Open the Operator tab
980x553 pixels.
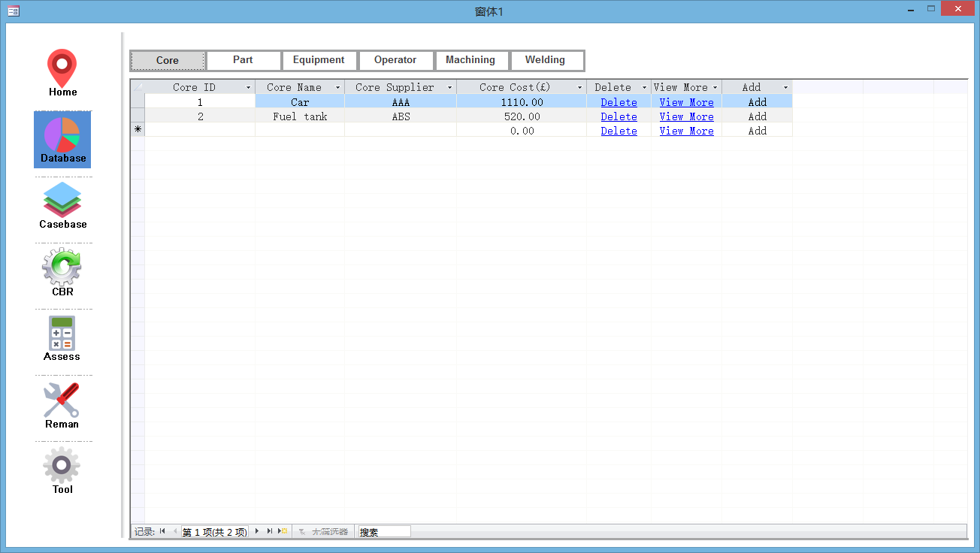[x=395, y=60]
